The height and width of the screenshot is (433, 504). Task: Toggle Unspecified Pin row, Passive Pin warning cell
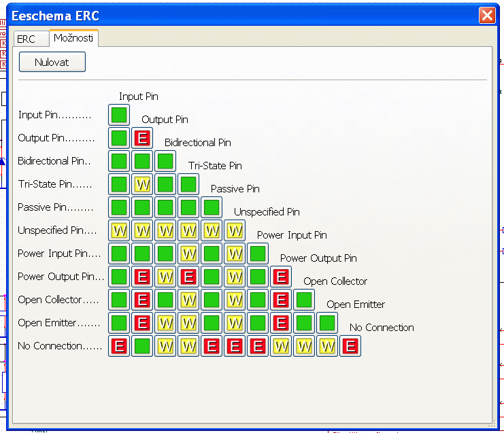coord(212,230)
